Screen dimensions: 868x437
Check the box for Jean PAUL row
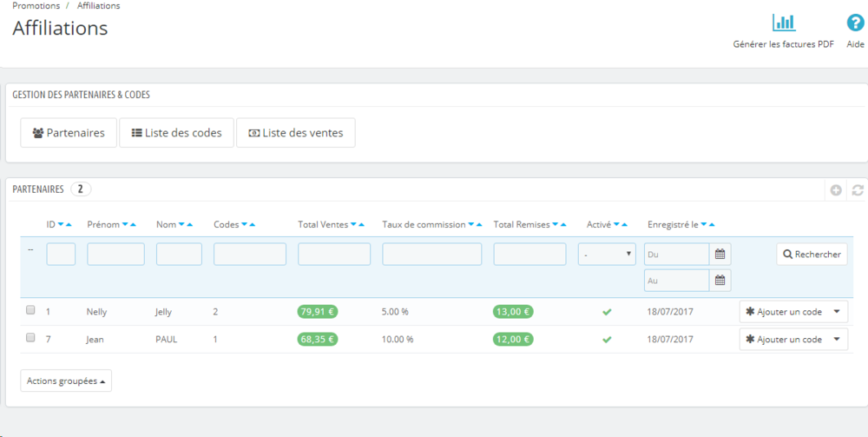tap(31, 337)
